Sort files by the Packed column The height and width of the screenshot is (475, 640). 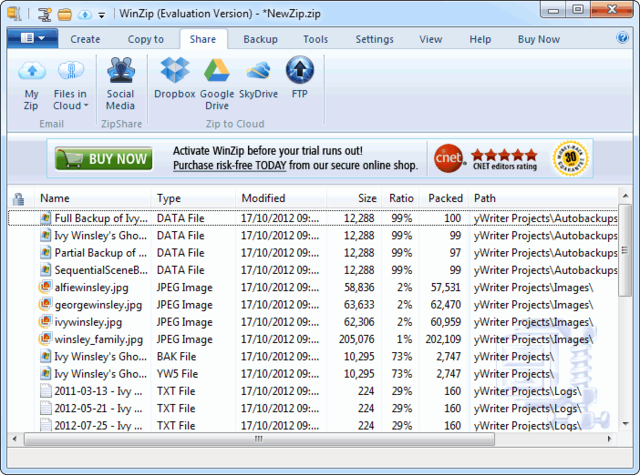pos(444,198)
